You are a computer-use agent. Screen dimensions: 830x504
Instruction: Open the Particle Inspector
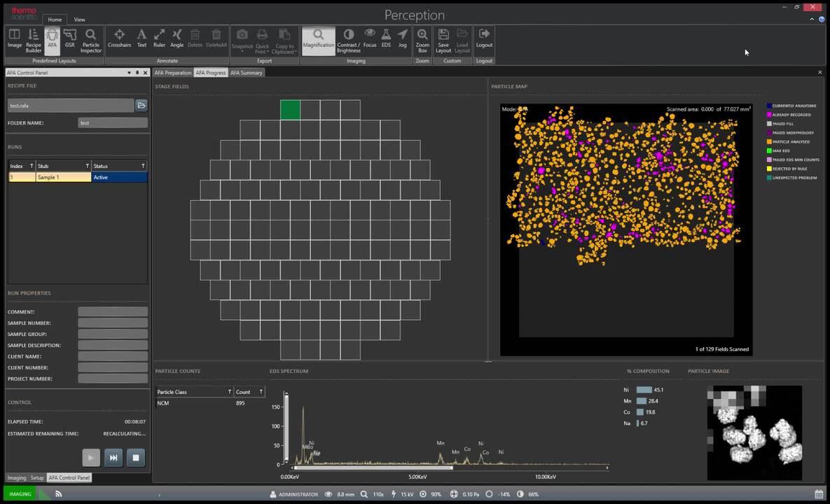pos(91,41)
